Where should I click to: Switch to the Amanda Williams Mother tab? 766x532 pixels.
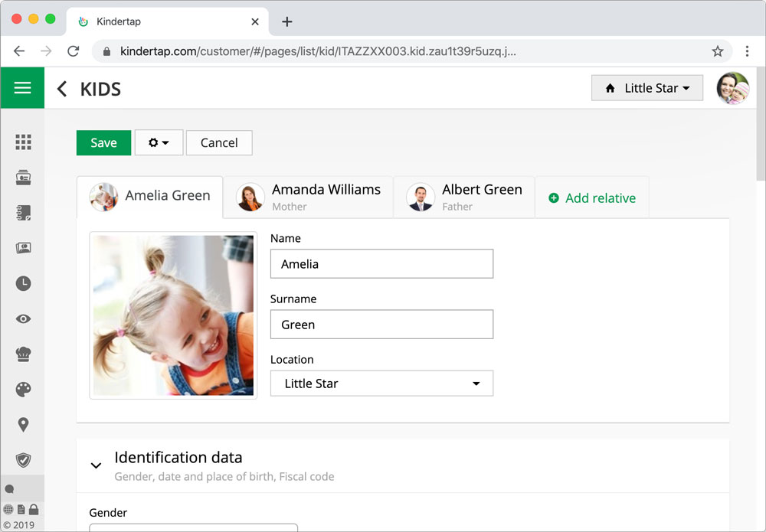tap(309, 197)
